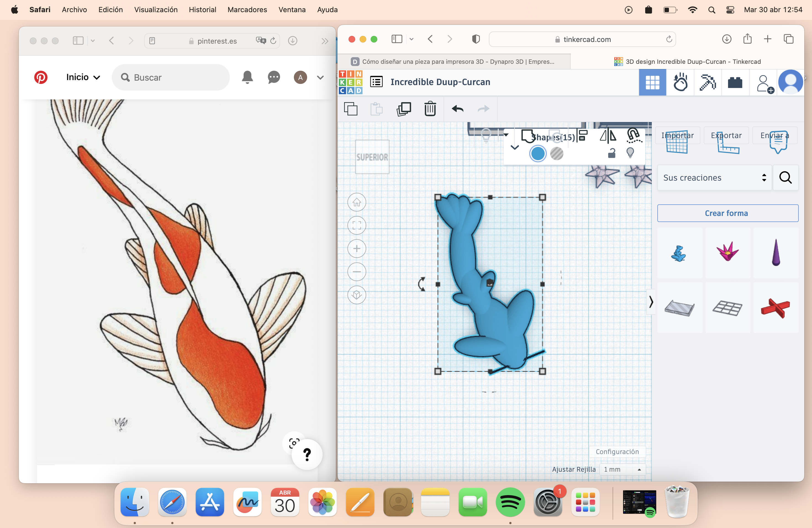Click the Pinterest logo
The width and height of the screenshot is (812, 528).
coord(41,77)
